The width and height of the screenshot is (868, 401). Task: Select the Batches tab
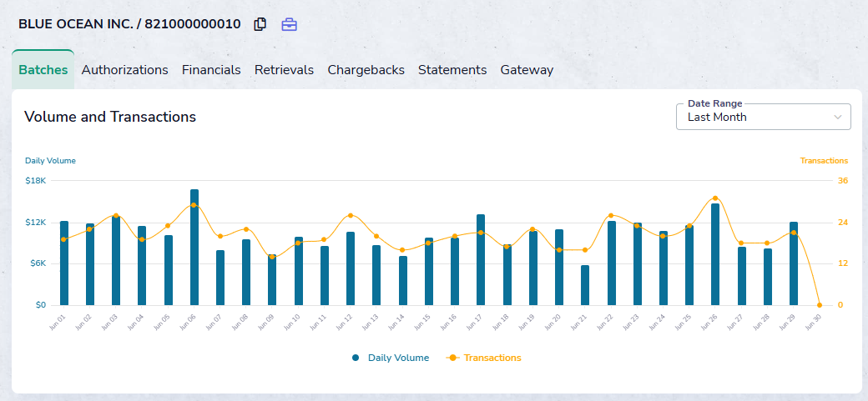[x=43, y=70]
